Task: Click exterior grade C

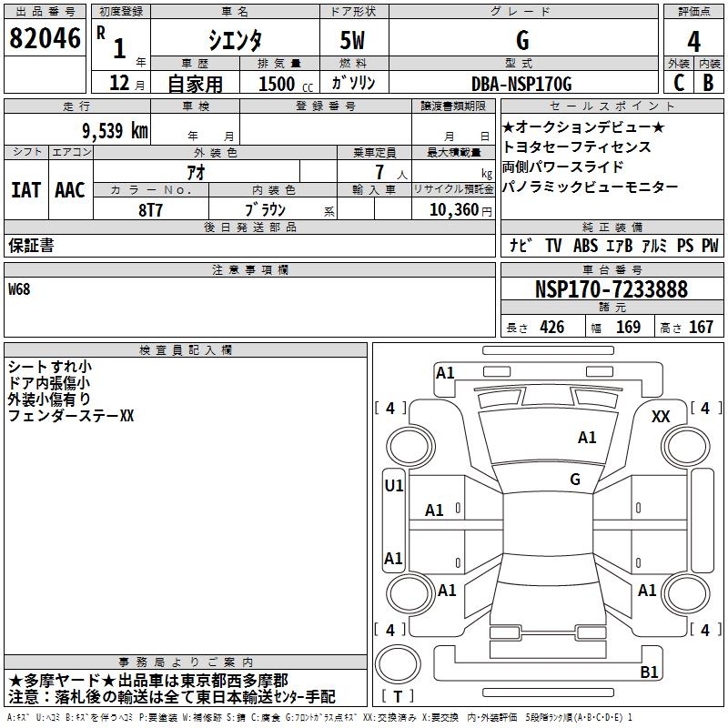Action: pos(679,83)
